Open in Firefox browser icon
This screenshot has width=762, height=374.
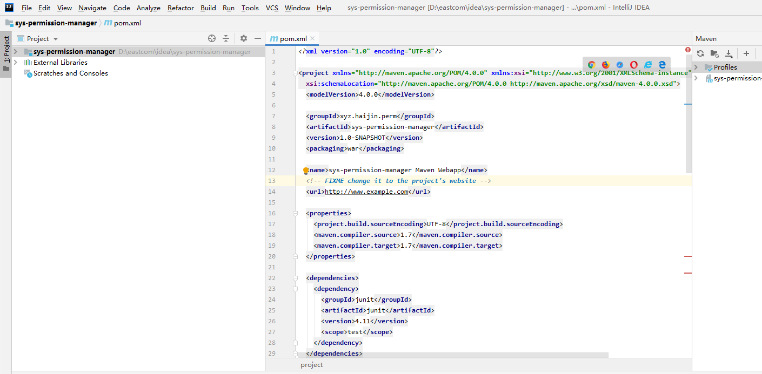[606, 64]
